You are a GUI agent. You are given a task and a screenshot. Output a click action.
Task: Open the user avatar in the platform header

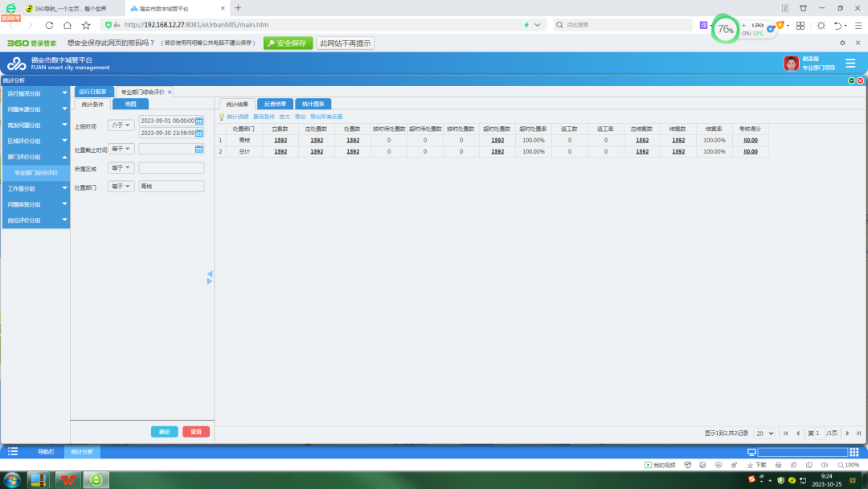point(791,63)
